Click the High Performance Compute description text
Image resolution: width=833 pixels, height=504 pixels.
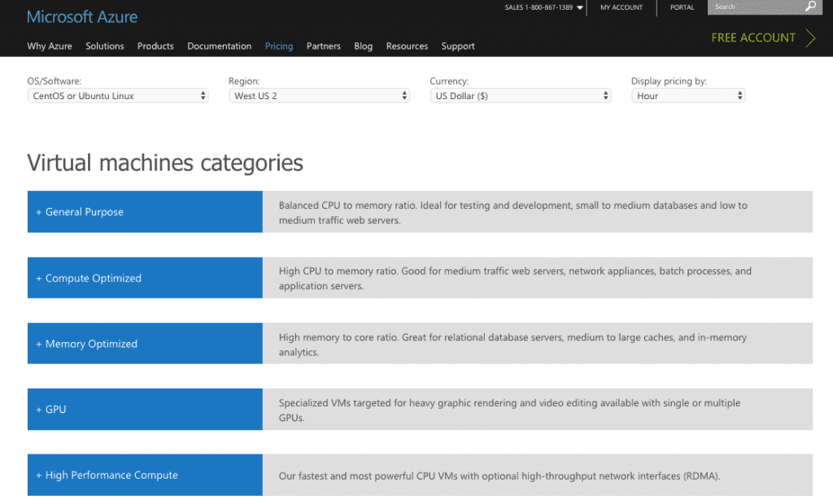point(499,476)
